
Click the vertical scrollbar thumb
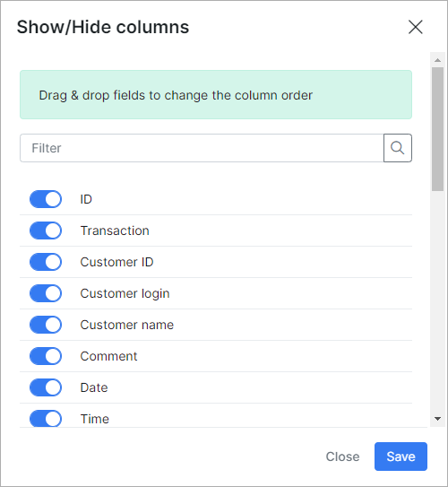click(x=437, y=129)
